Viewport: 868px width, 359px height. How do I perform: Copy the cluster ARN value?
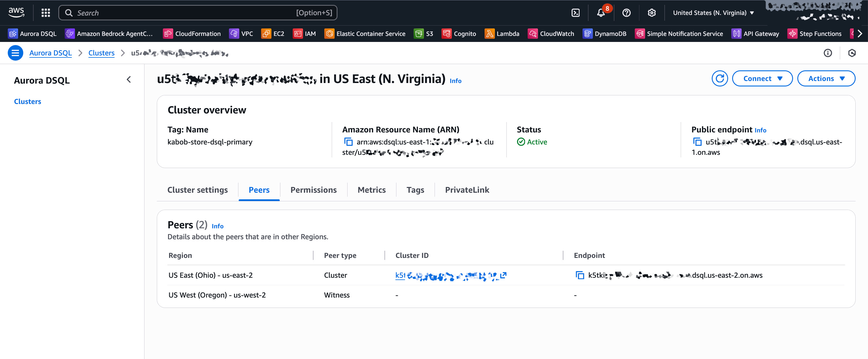click(348, 142)
